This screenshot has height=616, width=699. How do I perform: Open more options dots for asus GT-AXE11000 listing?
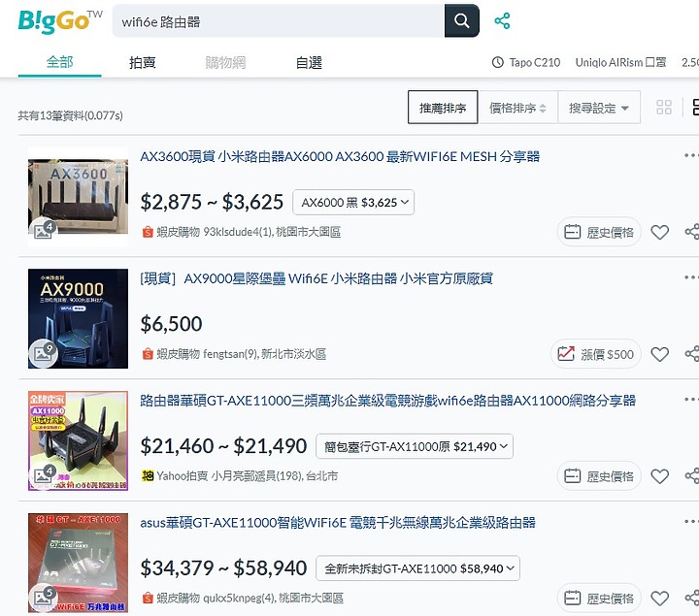(x=691, y=522)
